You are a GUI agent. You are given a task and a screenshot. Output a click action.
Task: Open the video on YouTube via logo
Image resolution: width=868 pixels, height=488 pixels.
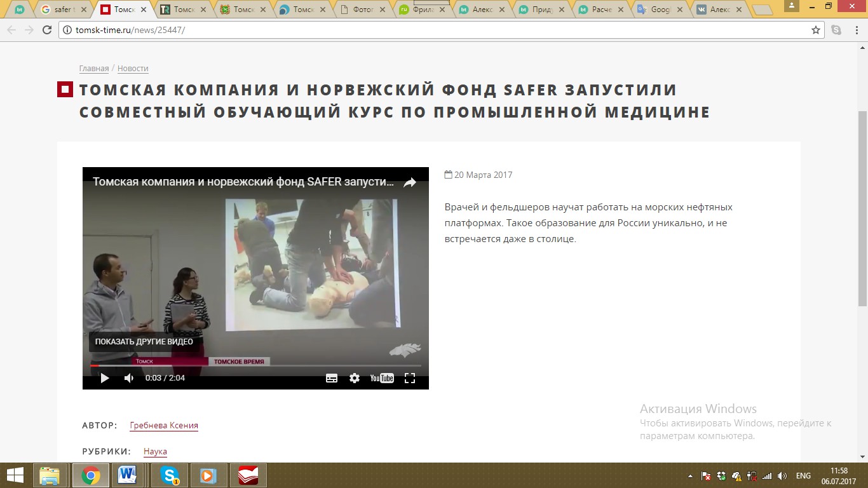click(x=382, y=378)
